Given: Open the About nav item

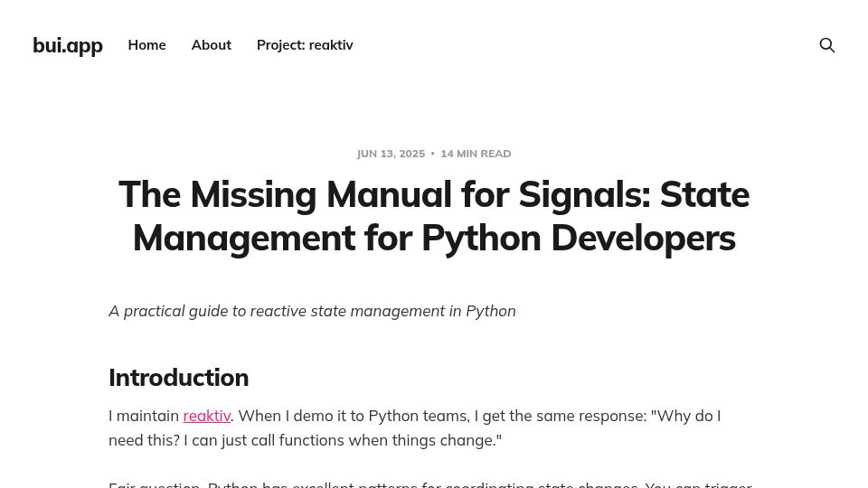Looking at the screenshot, I should (211, 45).
